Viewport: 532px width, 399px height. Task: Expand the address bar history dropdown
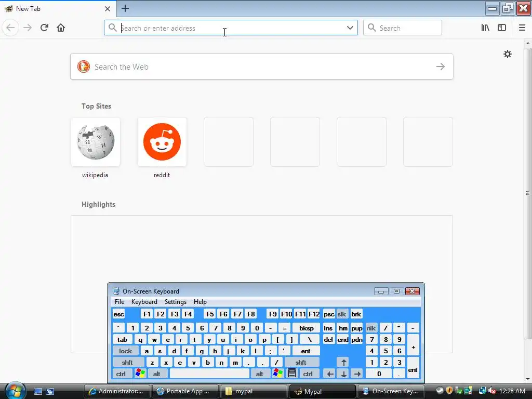350,28
